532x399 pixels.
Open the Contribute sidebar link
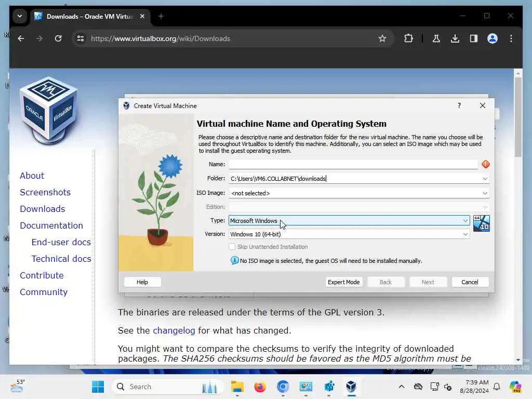[42, 275]
